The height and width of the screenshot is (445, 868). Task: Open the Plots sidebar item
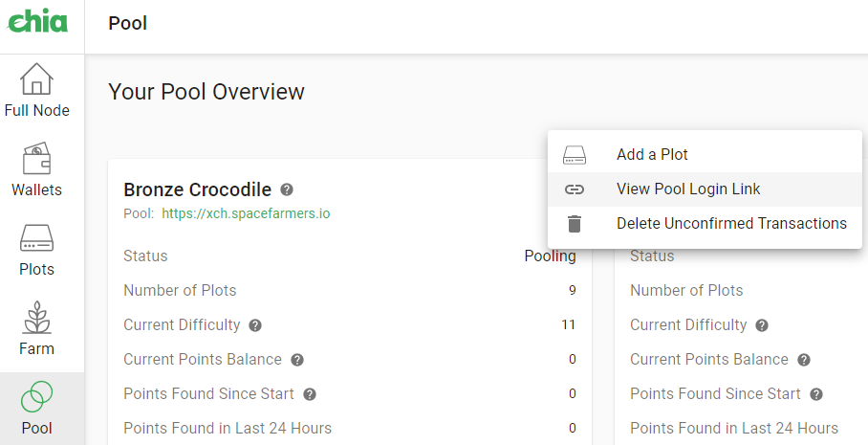point(36,250)
